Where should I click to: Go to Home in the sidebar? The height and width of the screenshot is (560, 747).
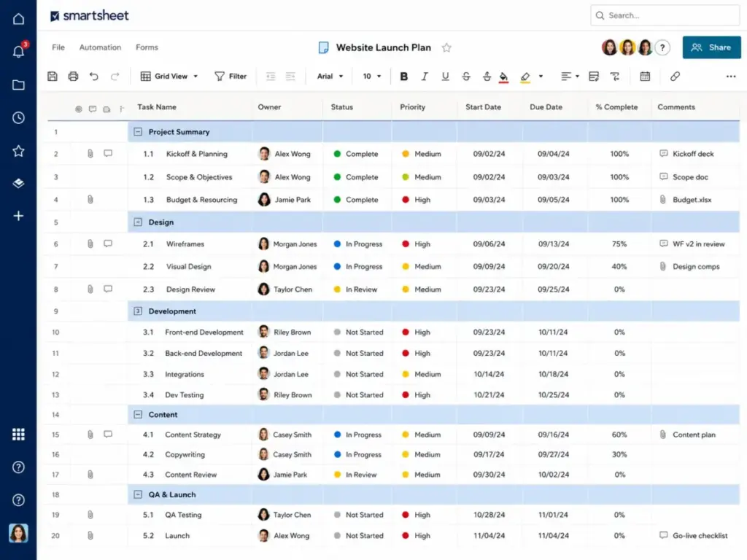pyautogui.click(x=18, y=18)
